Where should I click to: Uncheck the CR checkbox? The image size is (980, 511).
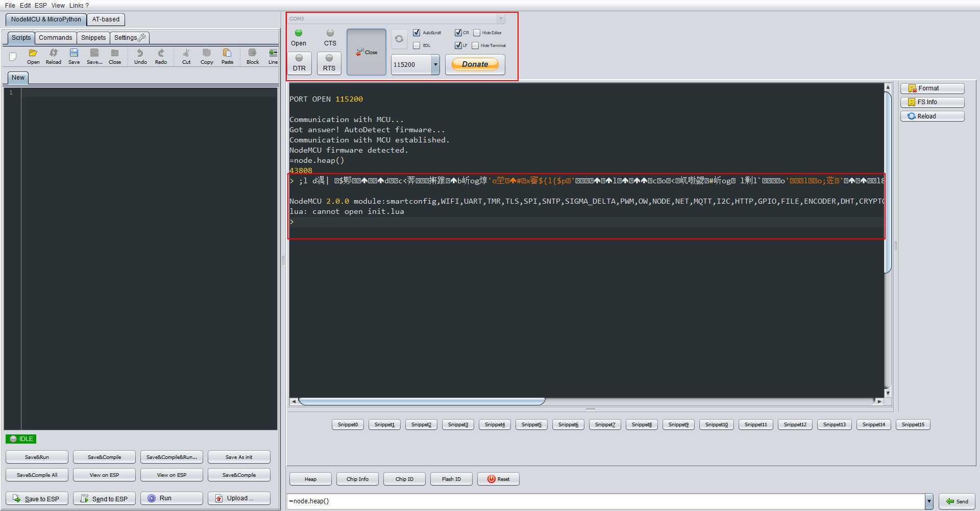pos(458,33)
